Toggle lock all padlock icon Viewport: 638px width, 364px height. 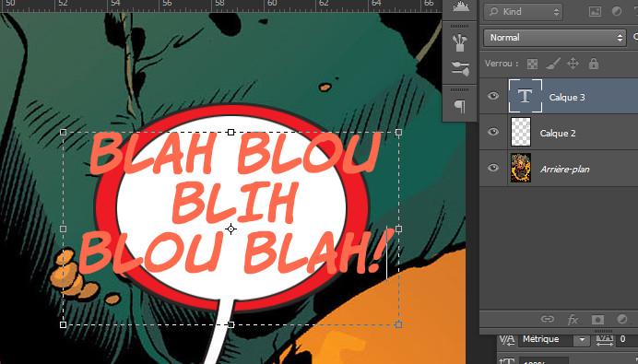[x=594, y=64]
